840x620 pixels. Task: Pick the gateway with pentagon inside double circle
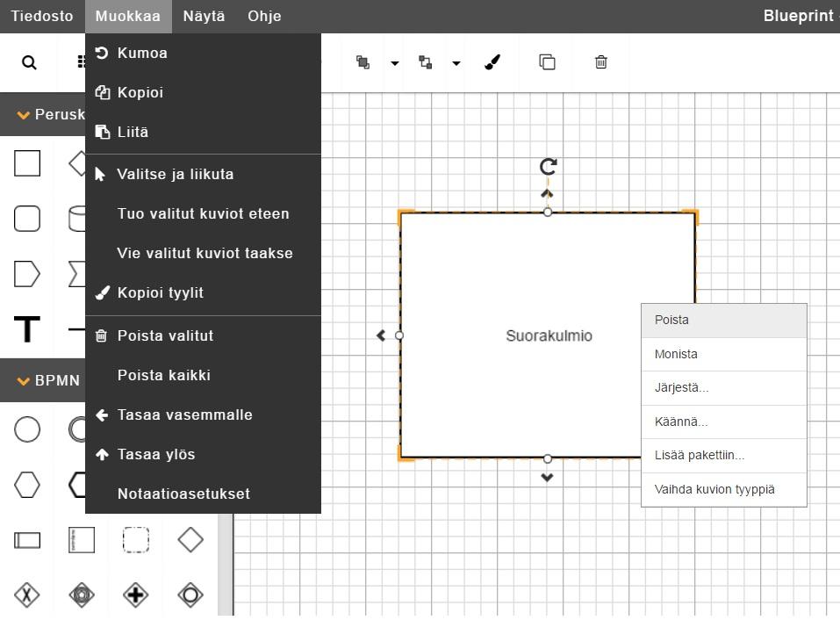point(82,595)
